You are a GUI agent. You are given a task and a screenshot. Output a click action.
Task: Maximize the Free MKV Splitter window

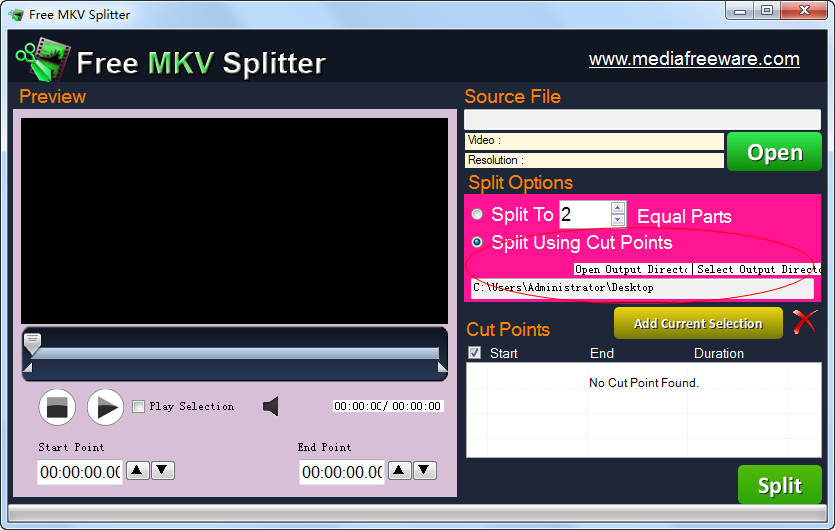[767, 11]
